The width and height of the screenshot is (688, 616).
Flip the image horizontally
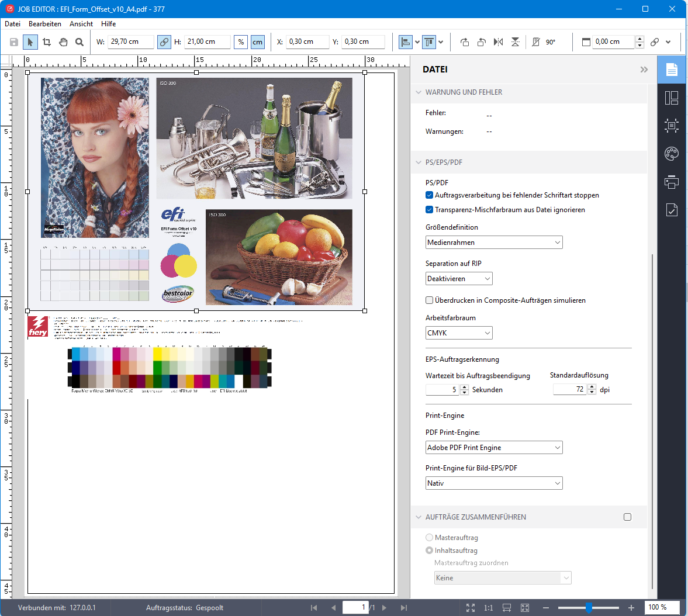click(498, 42)
